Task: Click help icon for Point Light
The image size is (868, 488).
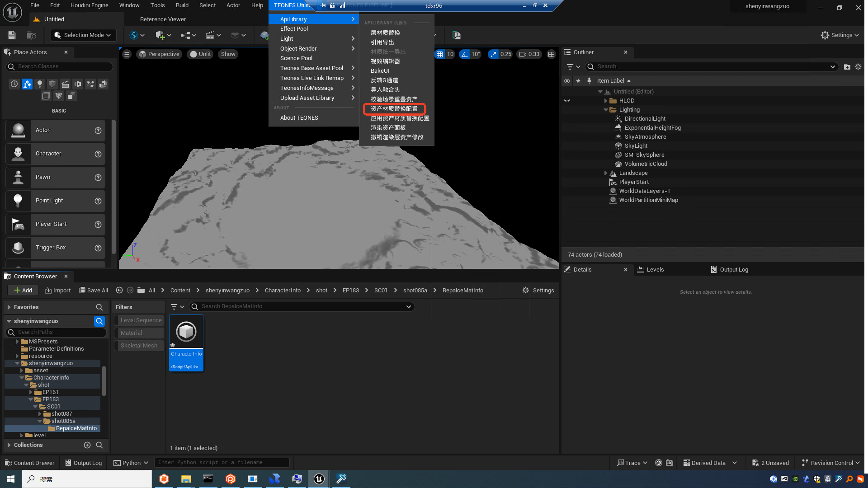Action: (98, 201)
